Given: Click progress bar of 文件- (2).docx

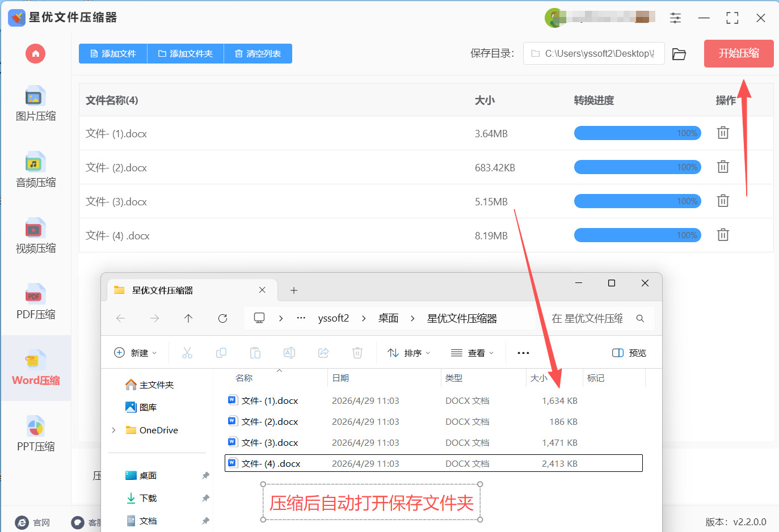Looking at the screenshot, I should pos(638,167).
